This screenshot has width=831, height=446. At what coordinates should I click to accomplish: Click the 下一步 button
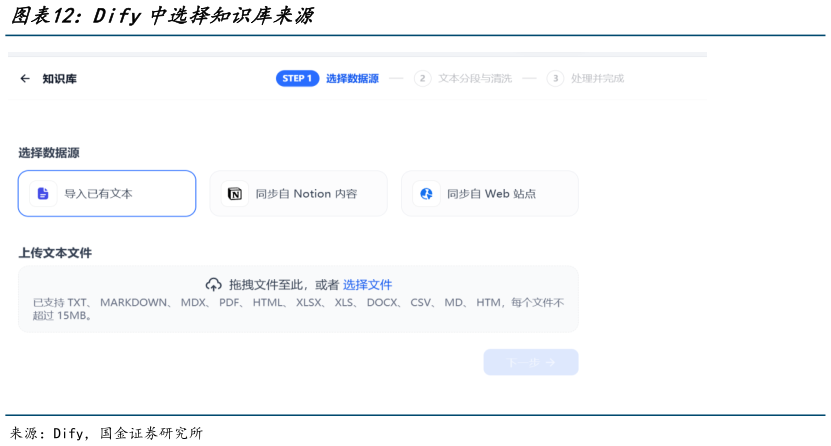(x=531, y=362)
